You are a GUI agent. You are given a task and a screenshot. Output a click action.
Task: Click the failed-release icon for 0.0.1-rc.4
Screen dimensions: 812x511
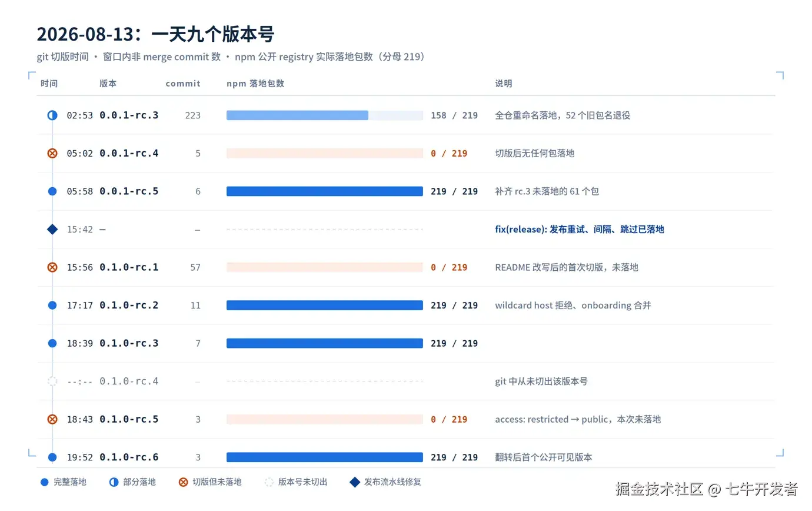pyautogui.click(x=52, y=153)
